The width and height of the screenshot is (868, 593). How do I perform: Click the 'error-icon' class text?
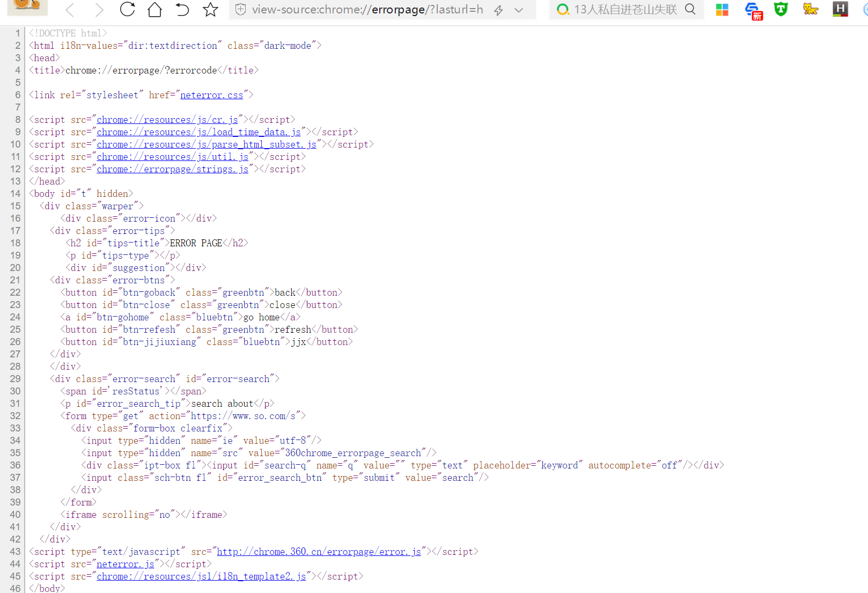coord(149,218)
